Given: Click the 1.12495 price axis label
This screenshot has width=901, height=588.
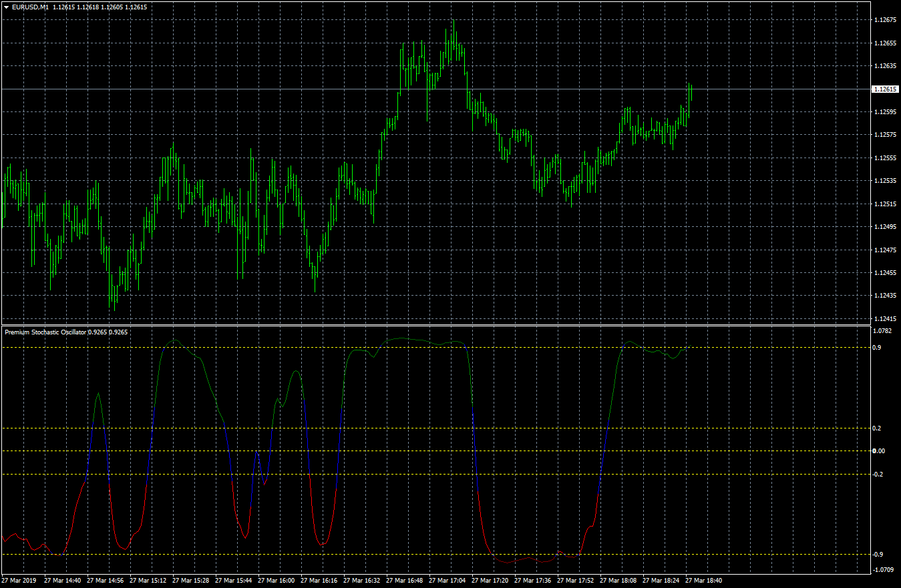Looking at the screenshot, I should (885, 227).
